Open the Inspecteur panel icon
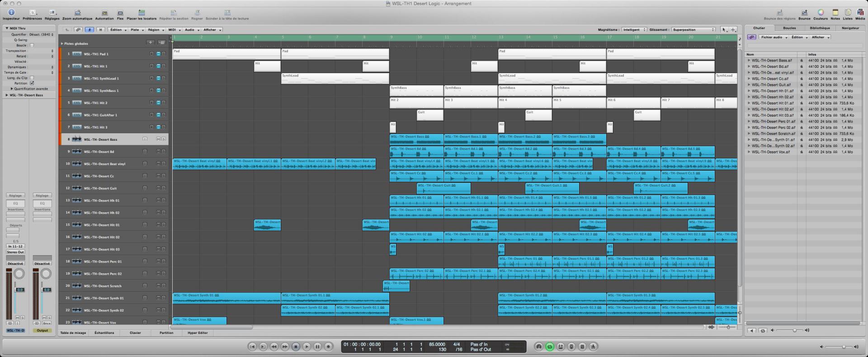This screenshot has height=357, width=868. pos(11,13)
